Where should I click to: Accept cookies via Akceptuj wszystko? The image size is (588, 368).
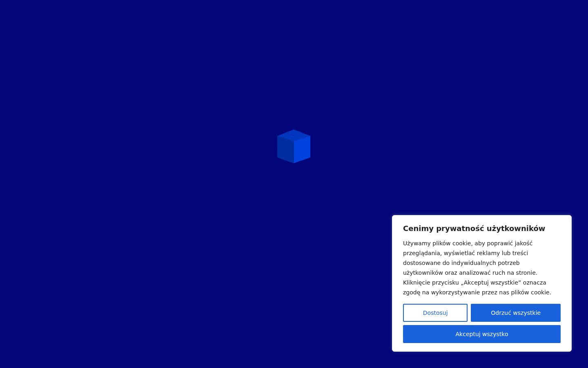pyautogui.click(x=481, y=334)
